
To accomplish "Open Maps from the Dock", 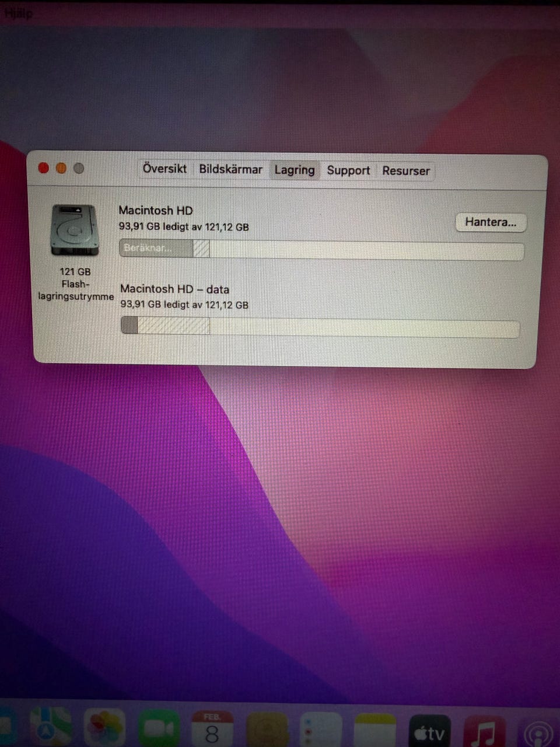I will (51, 727).
